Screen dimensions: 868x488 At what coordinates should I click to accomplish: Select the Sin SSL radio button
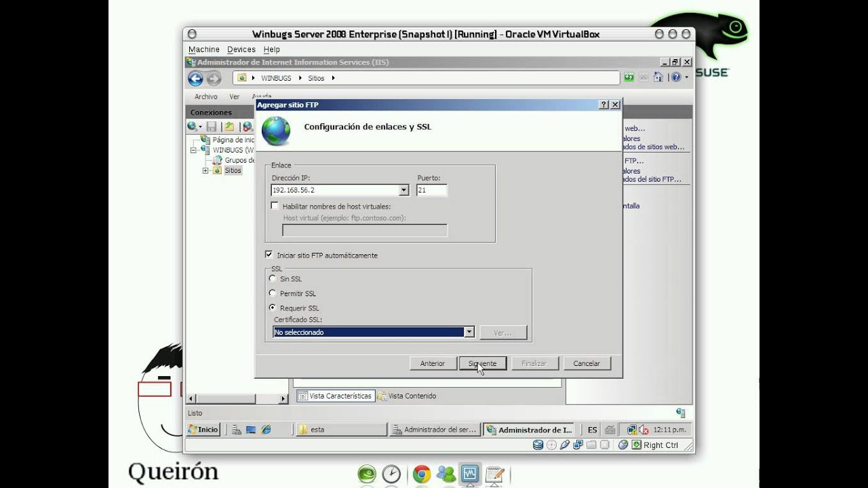click(x=273, y=279)
